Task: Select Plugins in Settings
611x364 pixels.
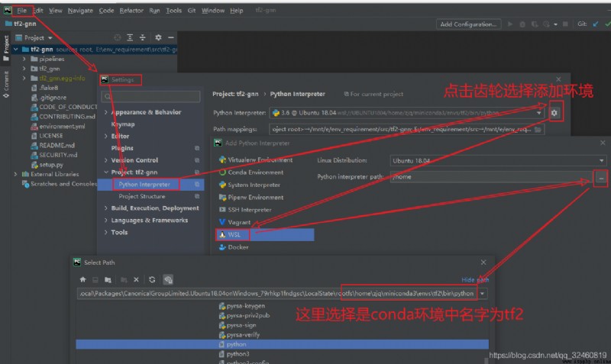Action: point(122,148)
